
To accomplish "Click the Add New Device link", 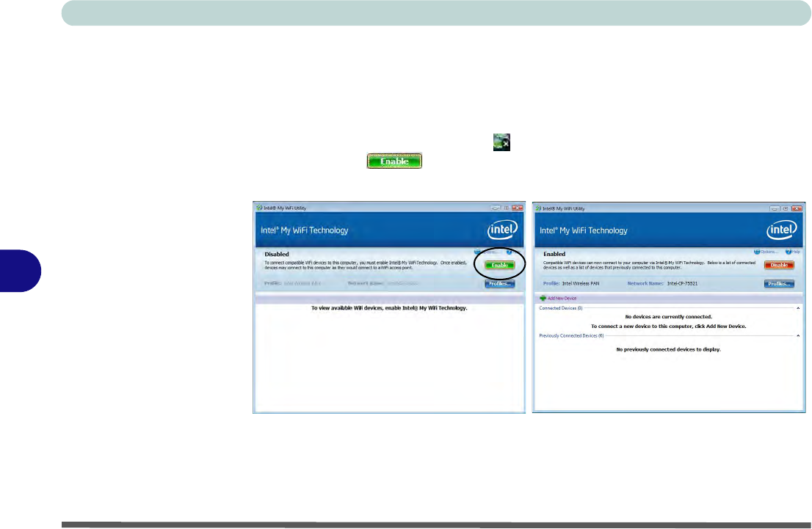I will coord(562,298).
